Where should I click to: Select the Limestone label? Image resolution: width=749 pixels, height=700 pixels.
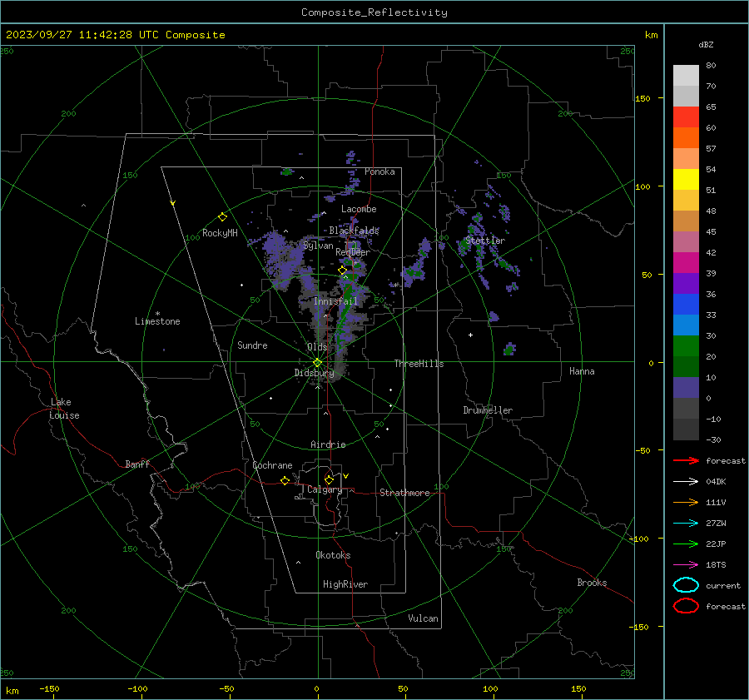click(x=157, y=321)
